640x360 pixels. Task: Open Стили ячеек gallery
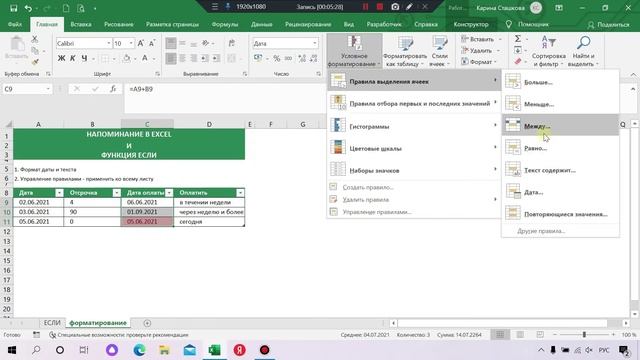[439, 51]
